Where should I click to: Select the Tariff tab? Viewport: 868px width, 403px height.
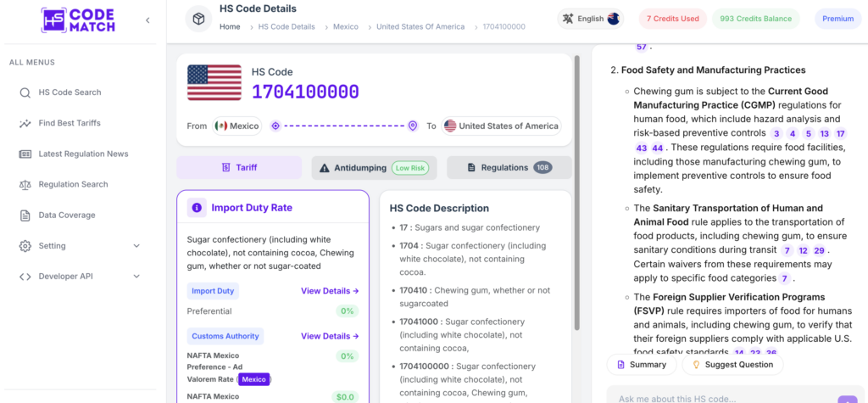pyautogui.click(x=239, y=167)
